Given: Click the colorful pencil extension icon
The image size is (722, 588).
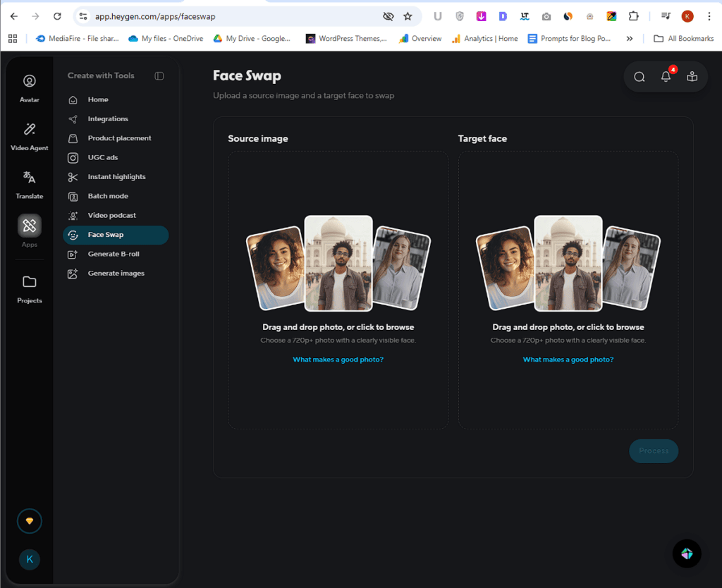Looking at the screenshot, I should [x=611, y=17].
